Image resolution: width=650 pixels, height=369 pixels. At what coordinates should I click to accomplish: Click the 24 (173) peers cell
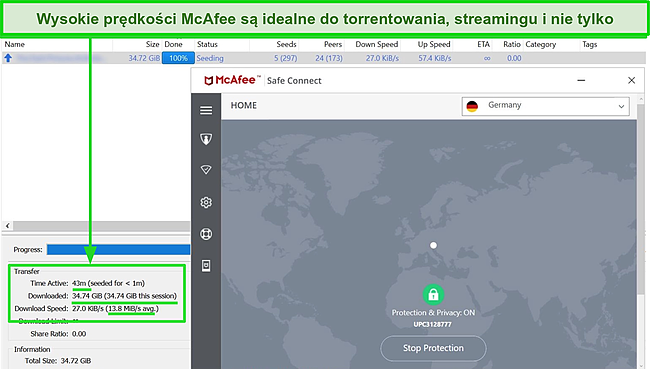329,58
